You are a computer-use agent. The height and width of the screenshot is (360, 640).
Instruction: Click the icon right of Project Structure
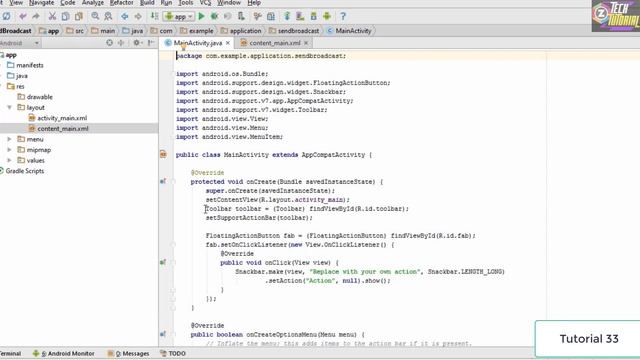[x=271, y=16]
